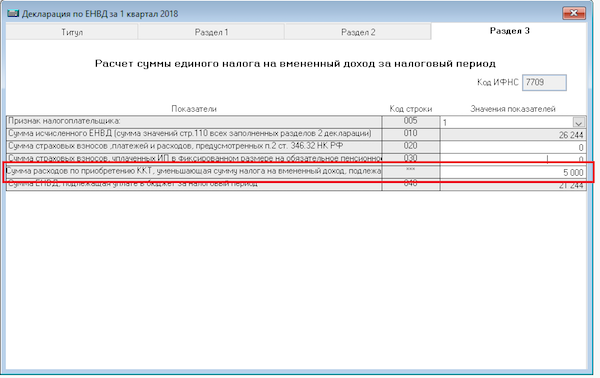Image resolution: width=600 pixels, height=378 pixels.
Task: Click row code 005
Action: pyautogui.click(x=411, y=121)
